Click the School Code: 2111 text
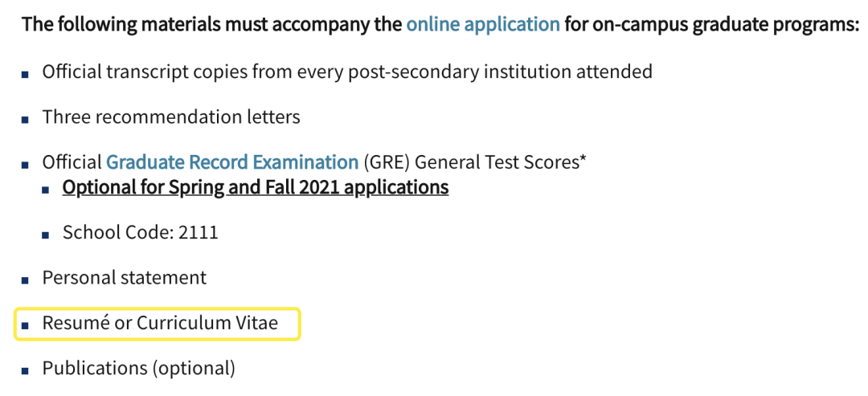Viewport: 868px width, 396px height. click(x=141, y=232)
